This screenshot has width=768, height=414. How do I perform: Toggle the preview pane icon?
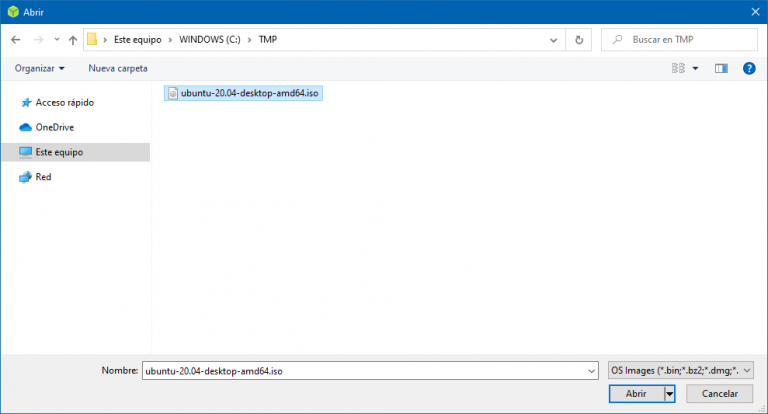(x=720, y=68)
